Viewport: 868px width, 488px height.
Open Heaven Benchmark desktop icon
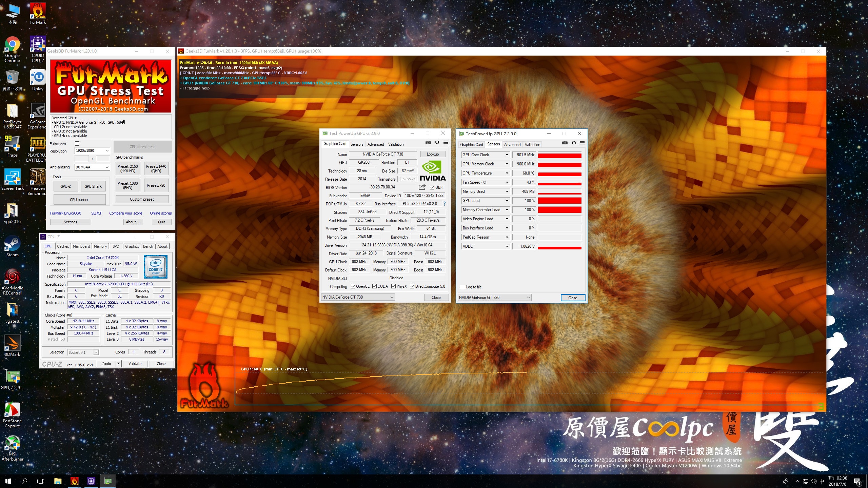click(x=37, y=182)
